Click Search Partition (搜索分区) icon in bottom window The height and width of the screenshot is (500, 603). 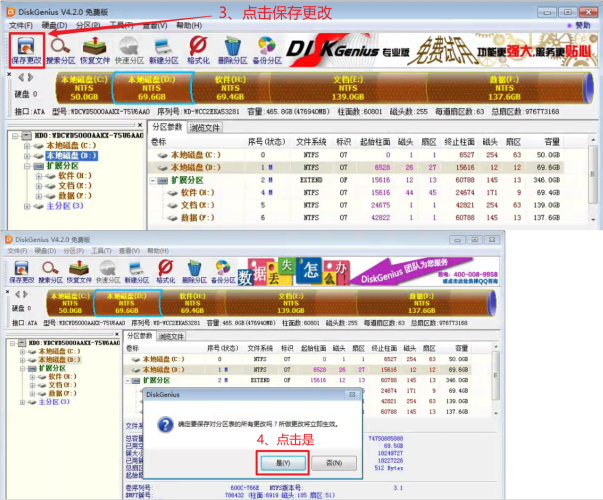point(50,272)
